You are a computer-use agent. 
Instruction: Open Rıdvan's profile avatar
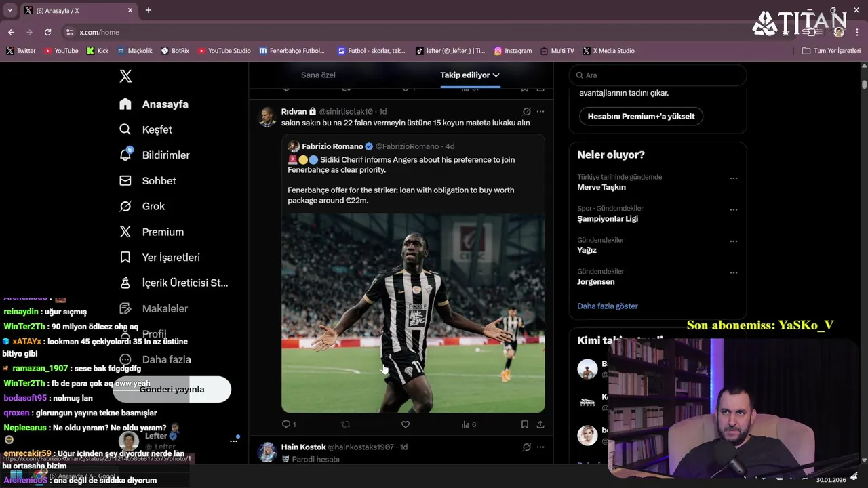pos(267,117)
